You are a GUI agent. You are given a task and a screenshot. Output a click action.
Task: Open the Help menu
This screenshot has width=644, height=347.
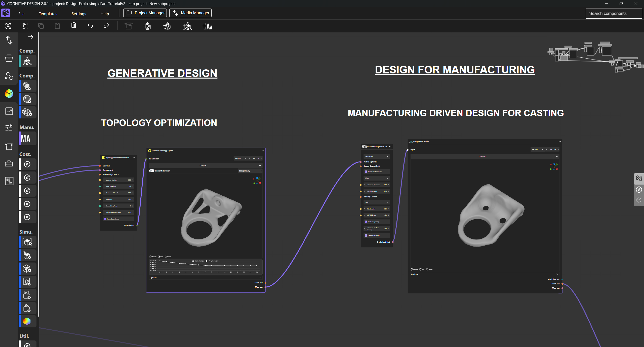(x=105, y=14)
